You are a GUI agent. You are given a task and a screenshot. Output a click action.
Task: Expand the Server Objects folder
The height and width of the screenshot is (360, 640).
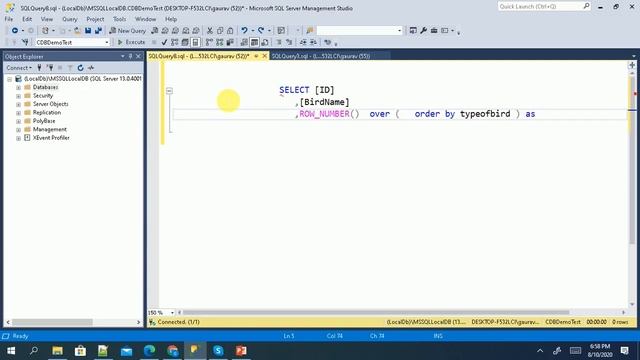[18, 104]
